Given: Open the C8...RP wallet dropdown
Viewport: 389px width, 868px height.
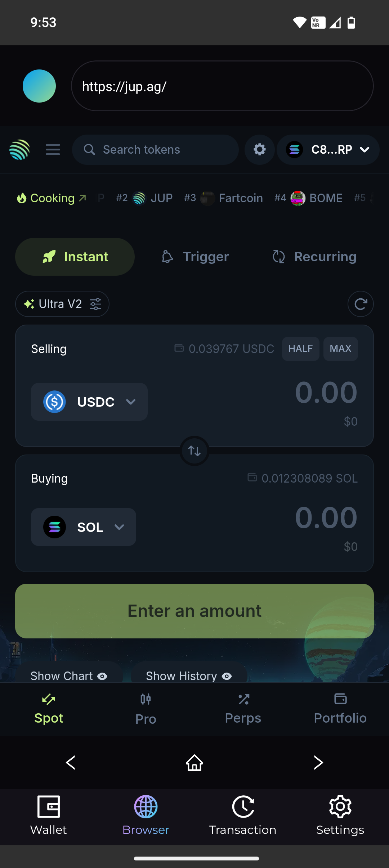Looking at the screenshot, I should (x=328, y=150).
